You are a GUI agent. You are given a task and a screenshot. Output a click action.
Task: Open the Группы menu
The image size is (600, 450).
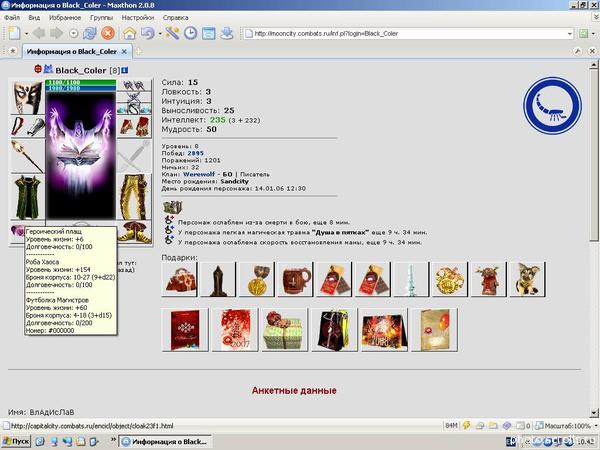point(101,18)
